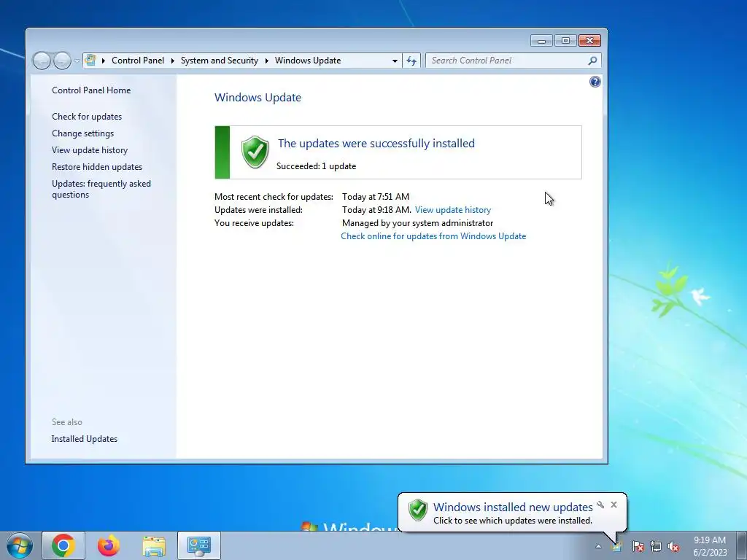Launch Google Chrome from taskbar
Image resolution: width=747 pixels, height=560 pixels.
click(x=63, y=545)
